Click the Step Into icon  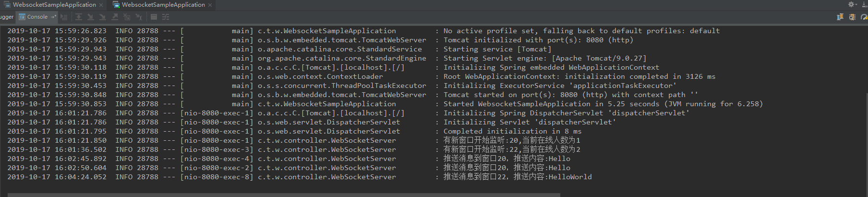(91, 17)
